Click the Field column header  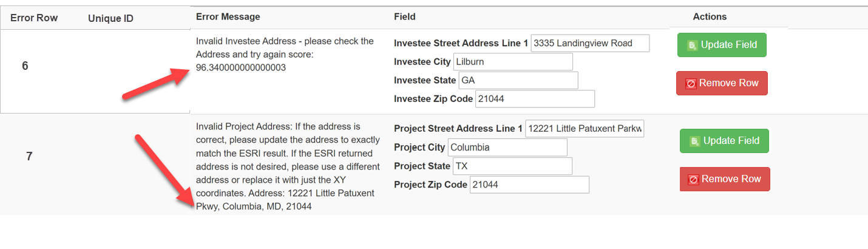404,17
